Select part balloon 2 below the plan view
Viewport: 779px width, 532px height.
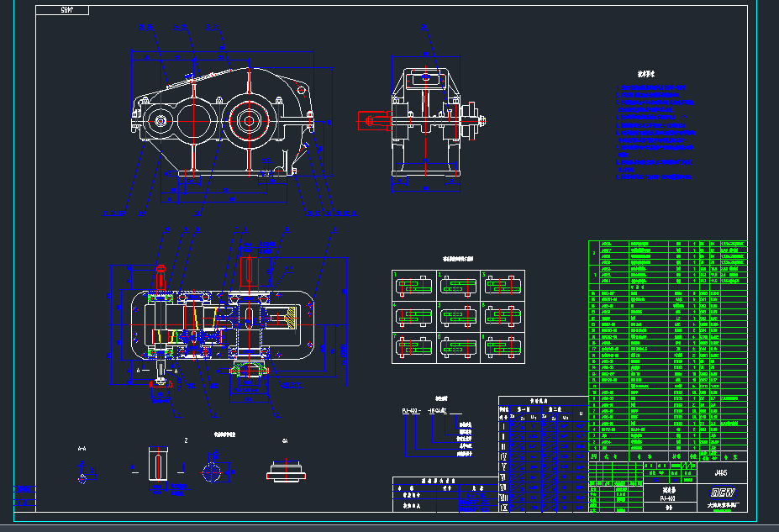coord(214,415)
